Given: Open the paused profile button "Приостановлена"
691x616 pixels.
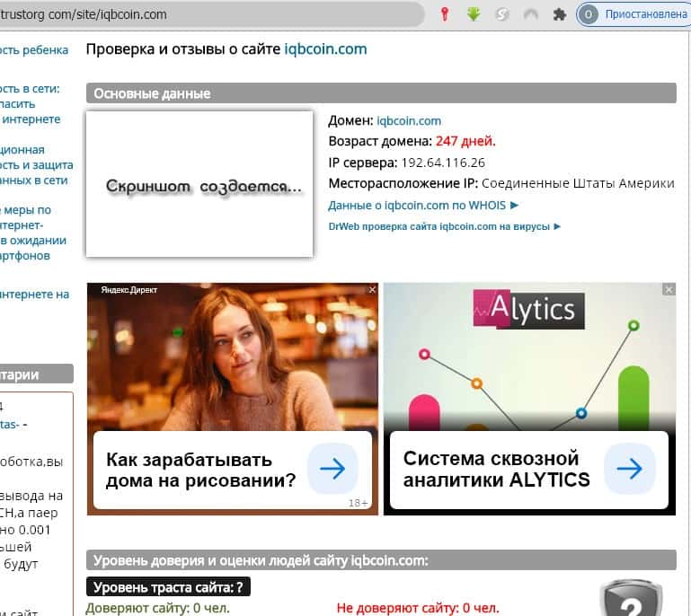Looking at the screenshot, I should pyautogui.click(x=635, y=14).
